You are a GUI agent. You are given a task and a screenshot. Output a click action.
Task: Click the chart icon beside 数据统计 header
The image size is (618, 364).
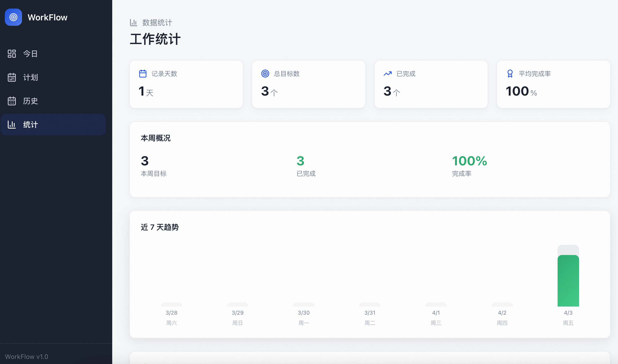(x=133, y=23)
